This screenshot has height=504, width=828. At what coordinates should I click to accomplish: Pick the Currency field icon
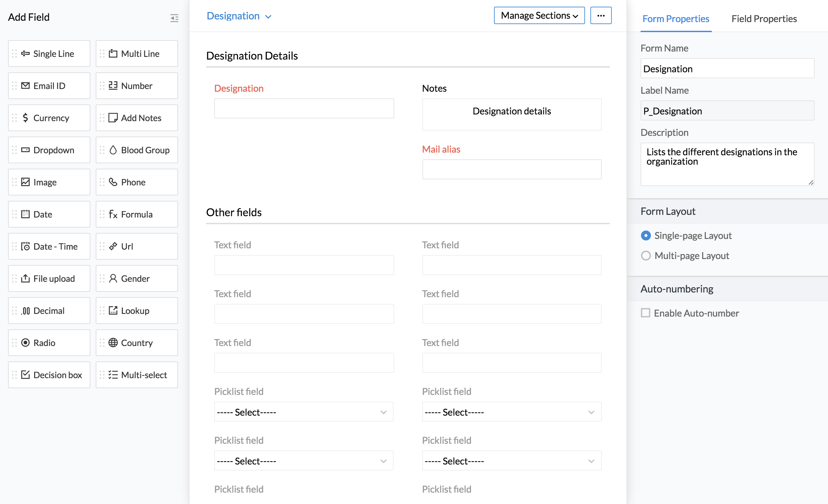tap(25, 118)
